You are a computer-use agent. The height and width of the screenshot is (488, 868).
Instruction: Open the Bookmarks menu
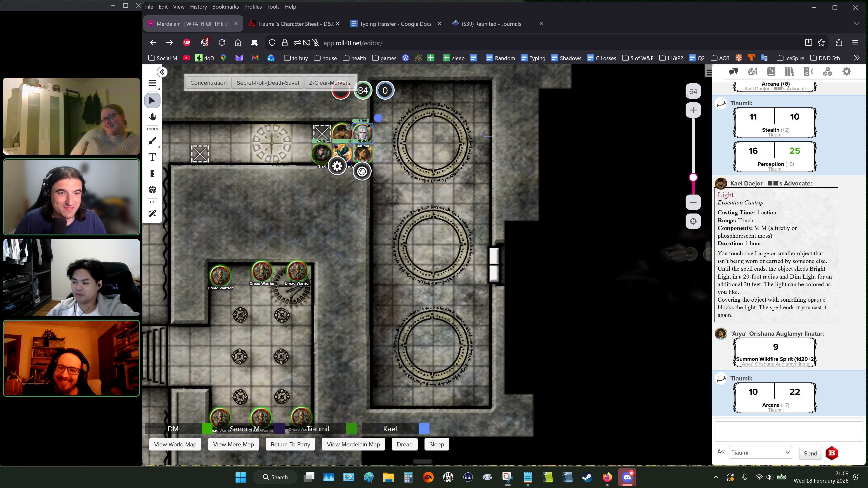[225, 7]
